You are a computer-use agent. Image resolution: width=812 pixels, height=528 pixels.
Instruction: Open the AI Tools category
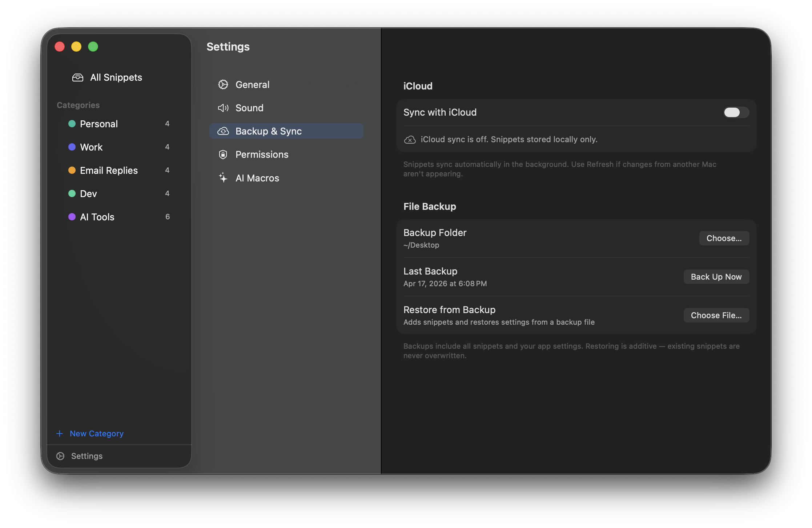[97, 217]
